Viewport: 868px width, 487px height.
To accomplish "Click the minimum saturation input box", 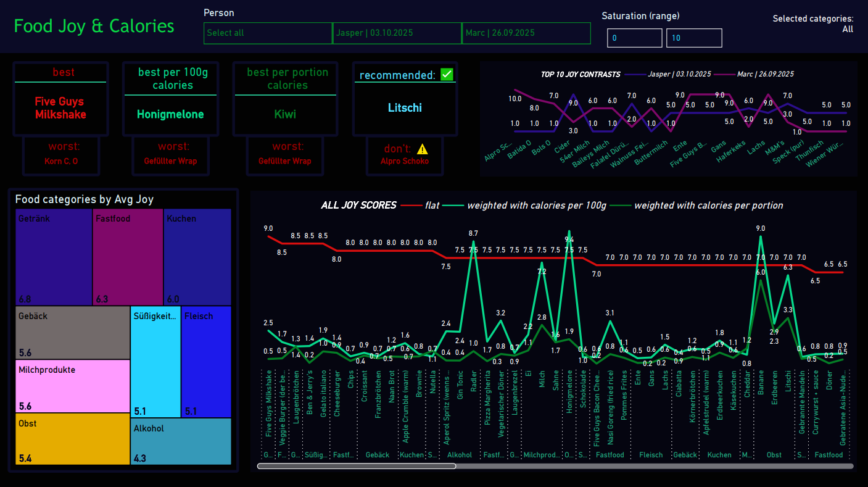I will point(634,38).
